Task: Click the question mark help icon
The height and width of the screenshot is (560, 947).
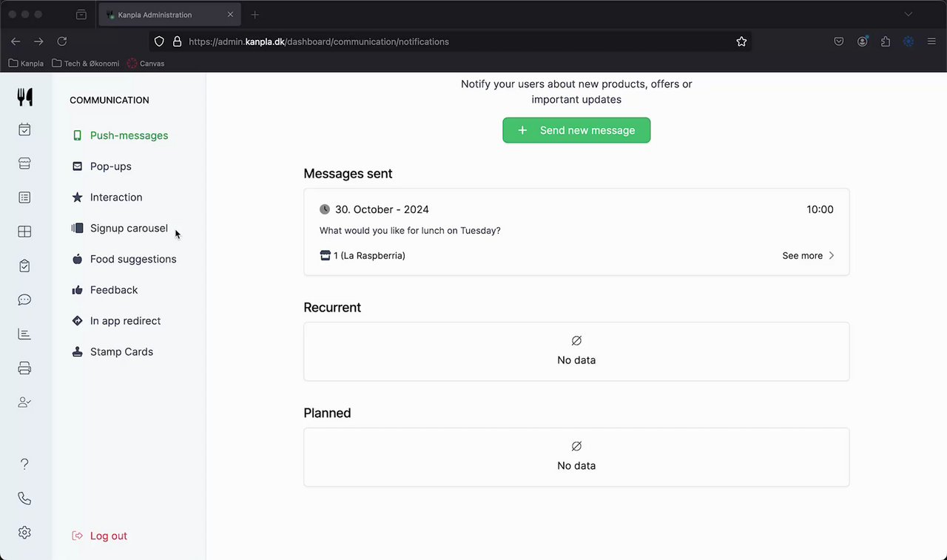Action: point(24,464)
